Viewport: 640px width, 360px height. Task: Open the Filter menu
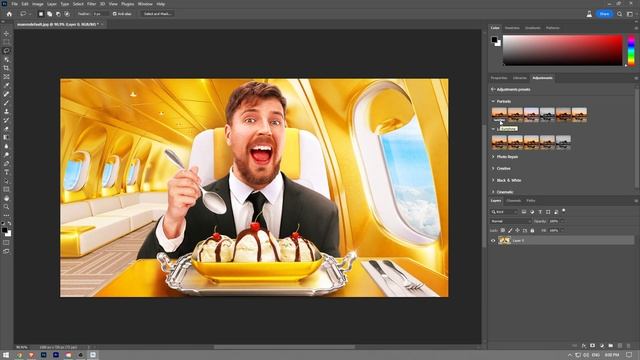(91, 4)
